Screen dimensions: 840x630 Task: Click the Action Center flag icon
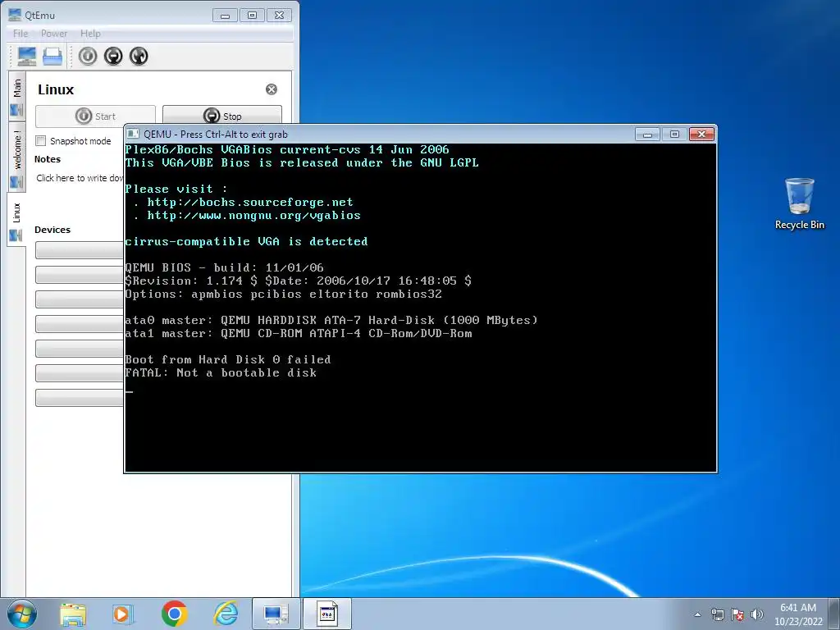[737, 614]
